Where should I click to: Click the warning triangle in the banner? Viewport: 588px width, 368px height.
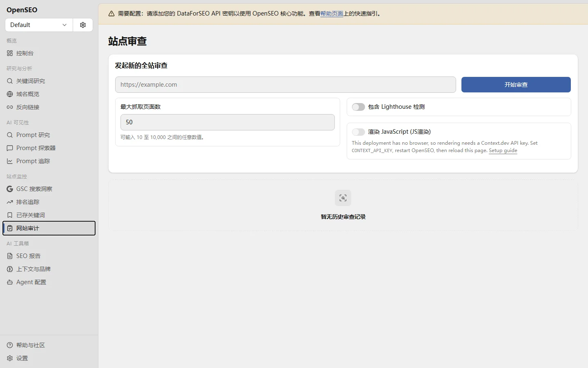click(111, 13)
